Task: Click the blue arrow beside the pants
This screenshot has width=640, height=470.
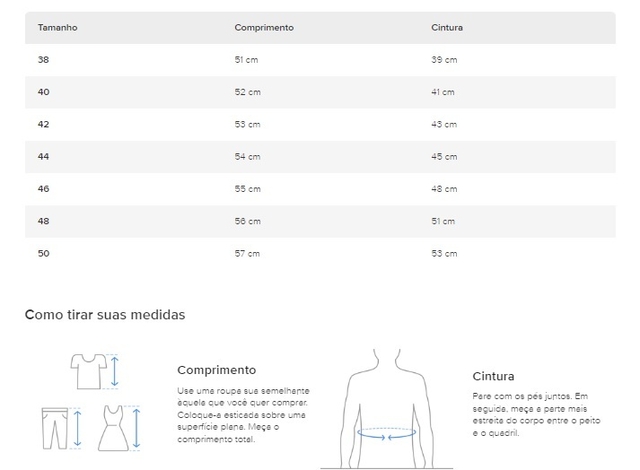Action: [x=78, y=428]
